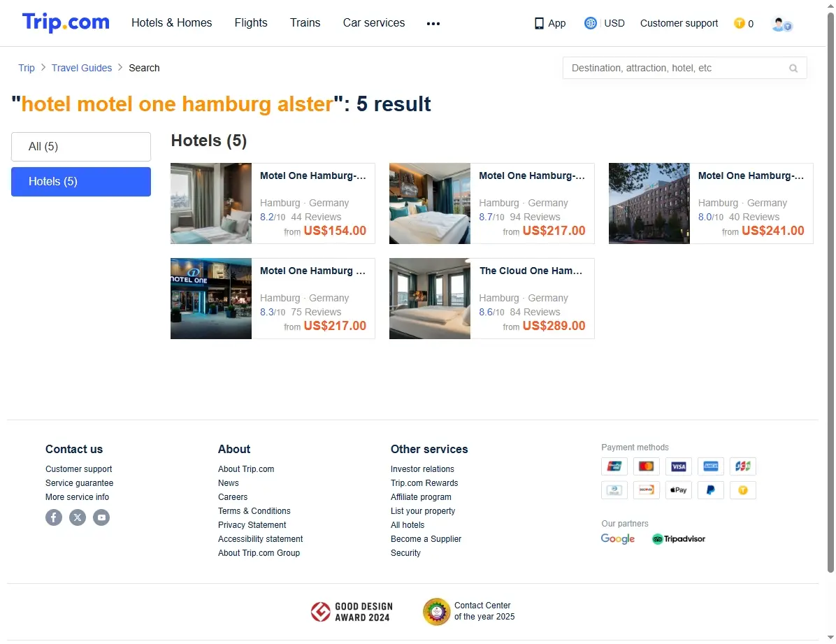The image size is (836, 644).
Task: Open the YouTube social icon
Action: click(101, 517)
